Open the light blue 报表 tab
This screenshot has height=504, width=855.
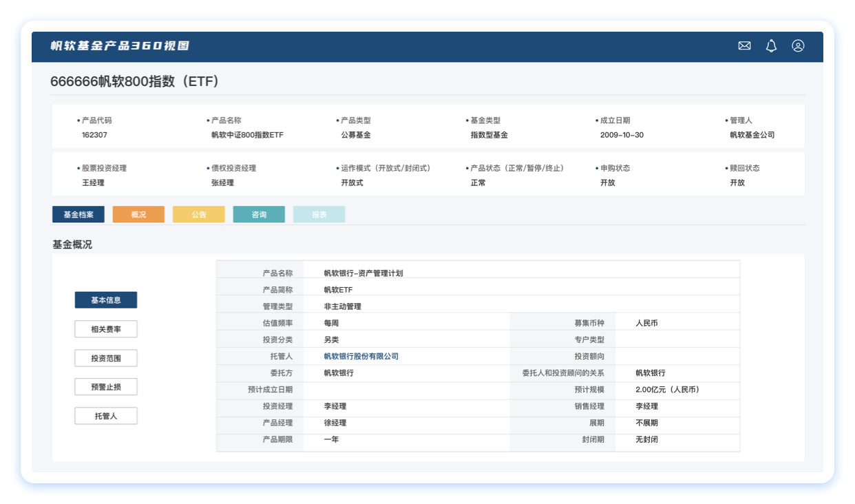[x=319, y=215]
